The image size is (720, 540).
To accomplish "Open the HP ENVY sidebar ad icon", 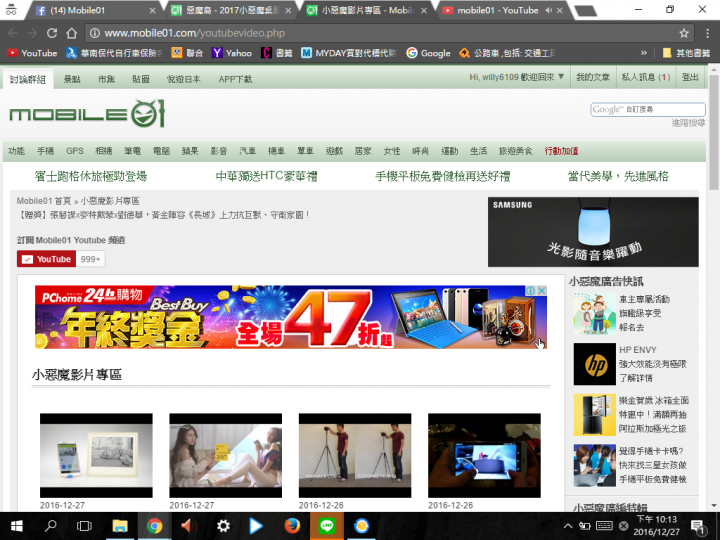I will click(x=594, y=364).
